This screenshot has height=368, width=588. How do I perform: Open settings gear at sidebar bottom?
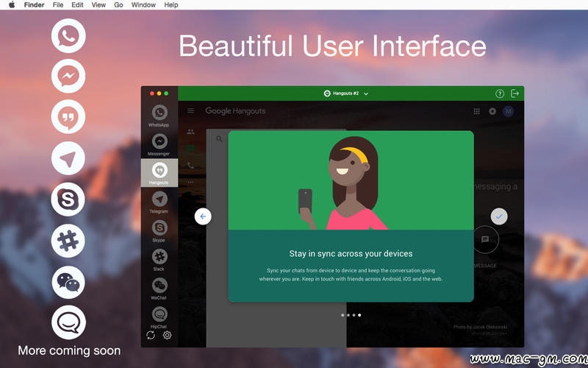pos(167,336)
